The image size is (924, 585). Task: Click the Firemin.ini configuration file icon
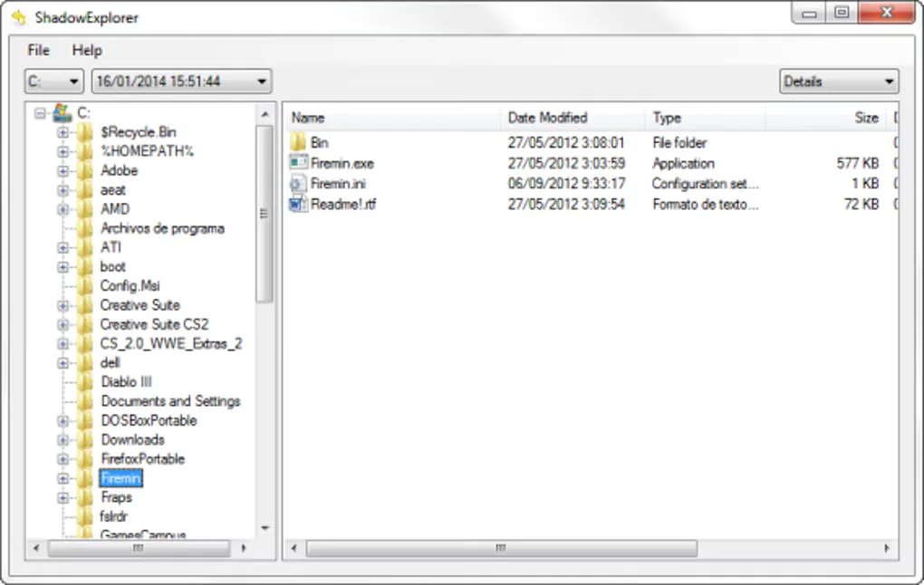298,183
